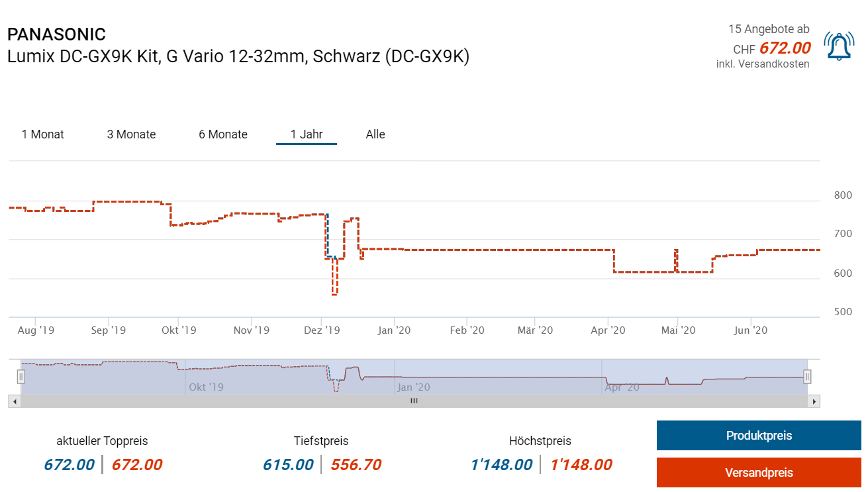Grab the right navigator range handle

click(807, 377)
